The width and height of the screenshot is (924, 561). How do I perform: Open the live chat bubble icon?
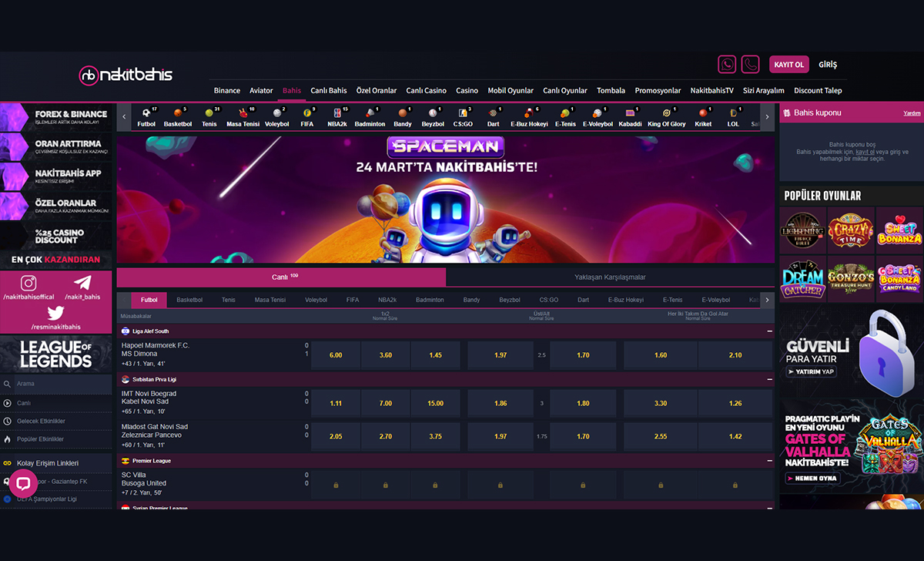click(23, 484)
